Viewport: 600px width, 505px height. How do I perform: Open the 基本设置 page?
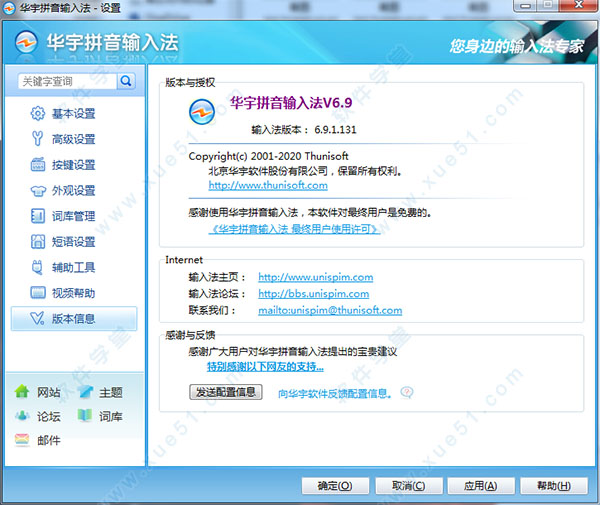[x=73, y=114]
